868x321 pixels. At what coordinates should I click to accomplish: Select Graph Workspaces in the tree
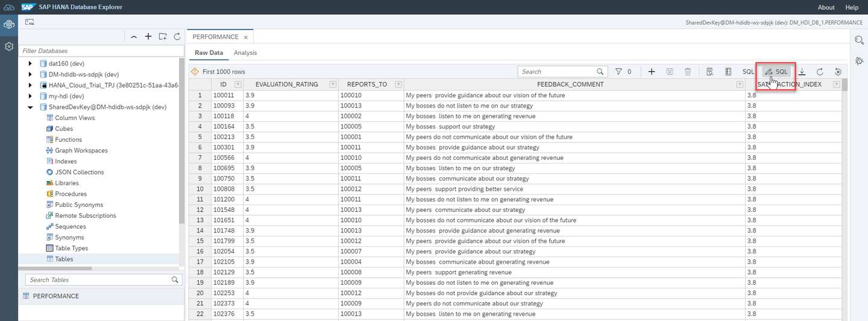(x=81, y=150)
